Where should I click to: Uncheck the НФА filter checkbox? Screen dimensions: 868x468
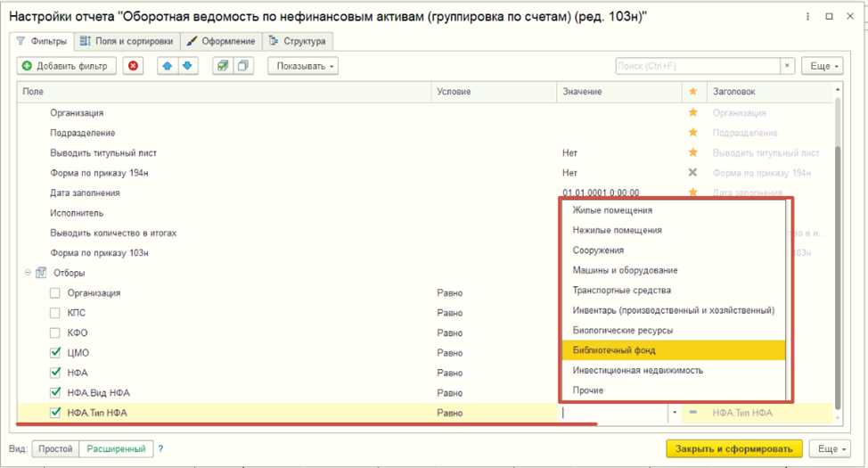coord(54,373)
